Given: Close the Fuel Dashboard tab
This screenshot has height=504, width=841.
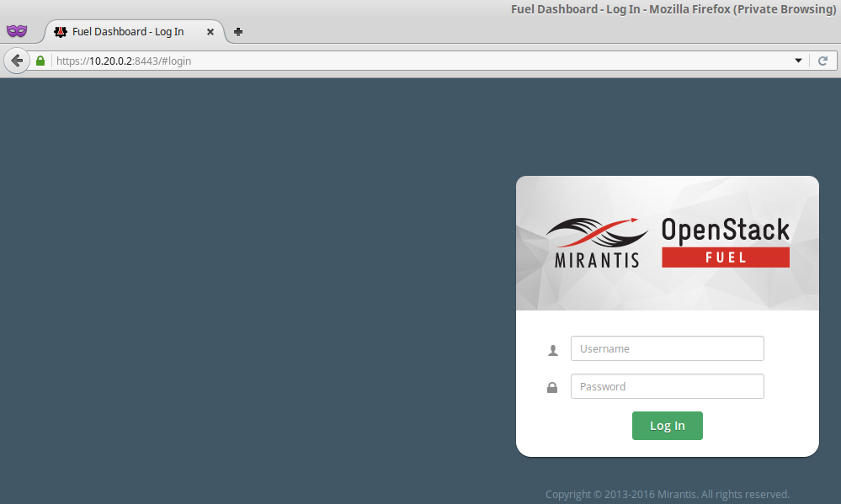Looking at the screenshot, I should click(210, 32).
